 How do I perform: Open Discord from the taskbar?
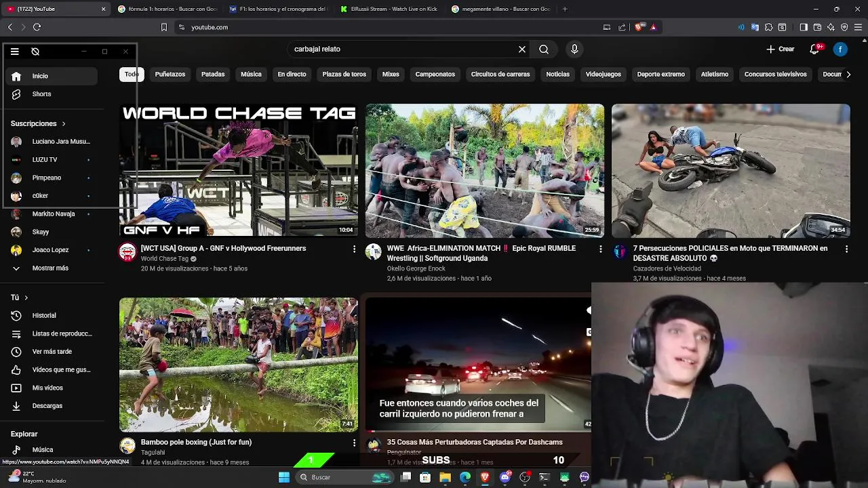505,477
